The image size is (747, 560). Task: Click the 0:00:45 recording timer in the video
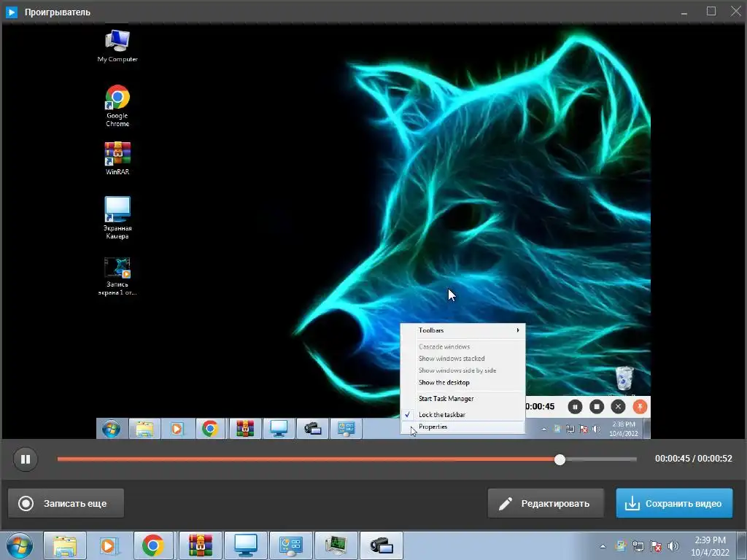click(x=541, y=407)
